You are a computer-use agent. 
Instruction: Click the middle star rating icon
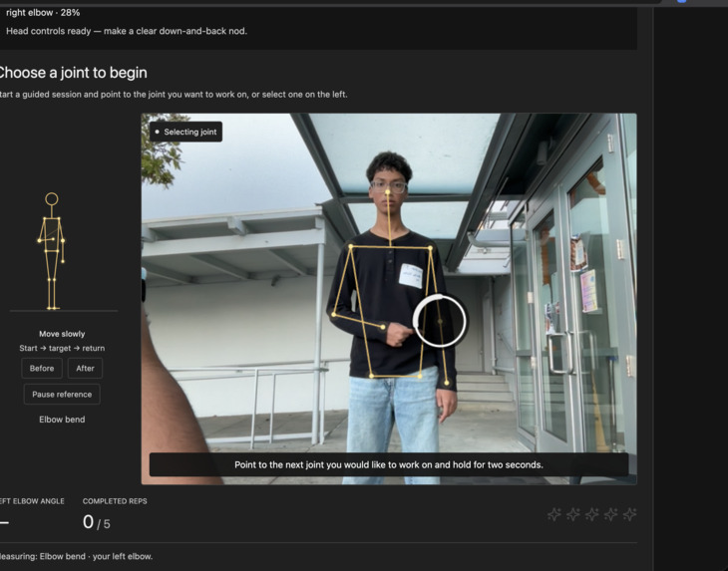point(591,514)
